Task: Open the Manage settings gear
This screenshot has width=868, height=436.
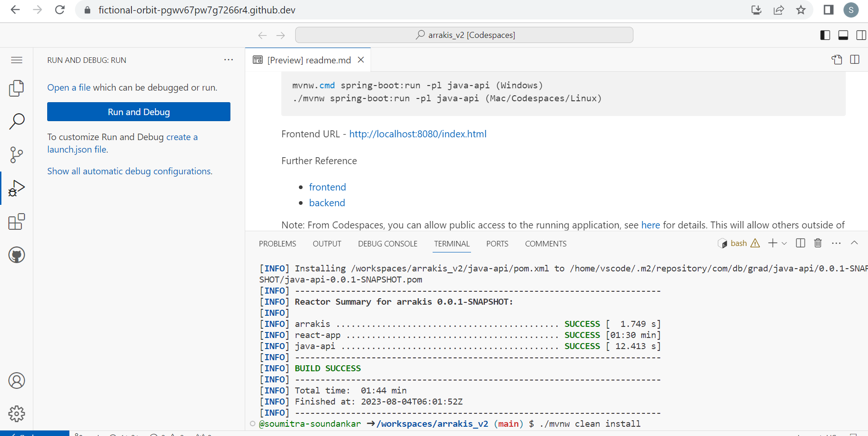Action: tap(17, 414)
